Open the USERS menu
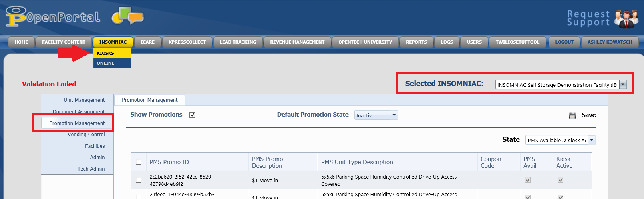The width and height of the screenshot is (644, 199). tap(474, 42)
